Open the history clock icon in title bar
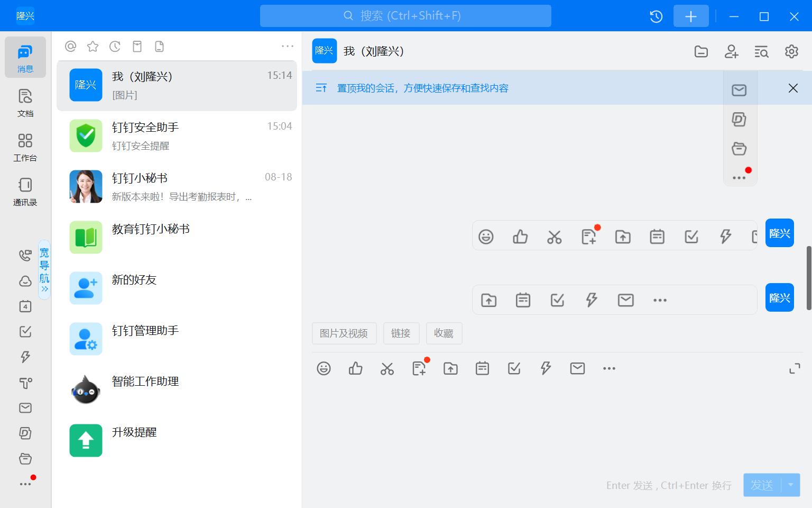812x508 pixels. coord(656,16)
